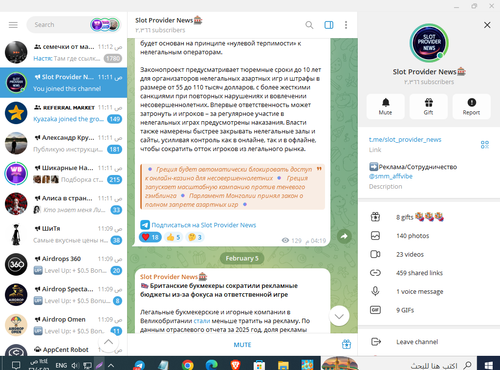Open the 459 shared links list
This screenshot has width=500, height=370.
tap(429, 273)
